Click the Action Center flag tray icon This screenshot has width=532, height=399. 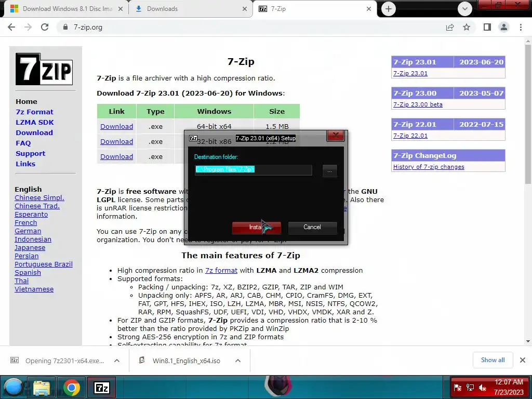[x=457, y=388]
